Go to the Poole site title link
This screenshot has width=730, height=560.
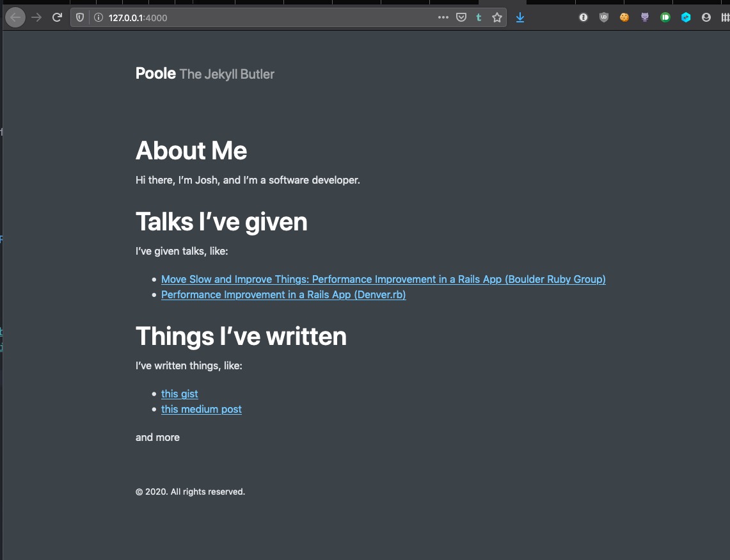pos(155,74)
